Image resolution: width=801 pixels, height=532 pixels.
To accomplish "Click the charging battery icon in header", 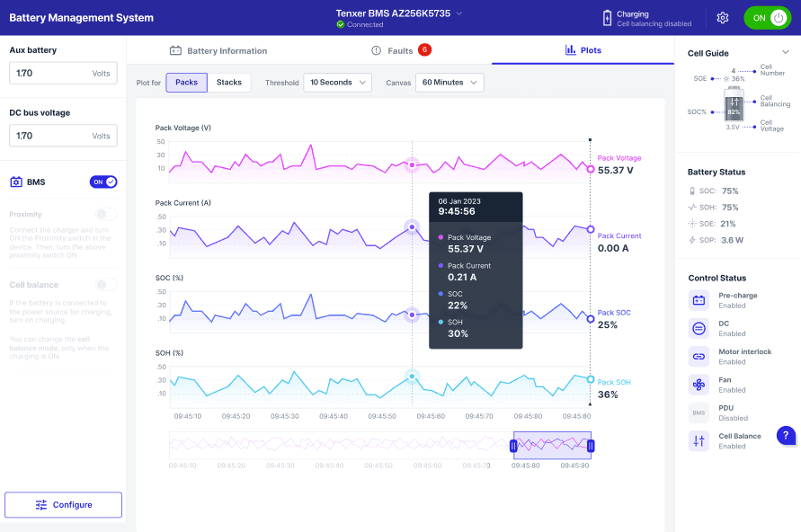I will [607, 18].
